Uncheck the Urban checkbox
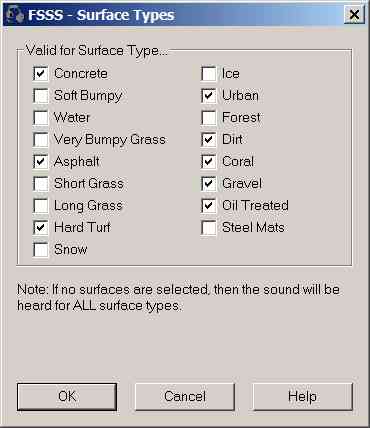 pos(209,96)
